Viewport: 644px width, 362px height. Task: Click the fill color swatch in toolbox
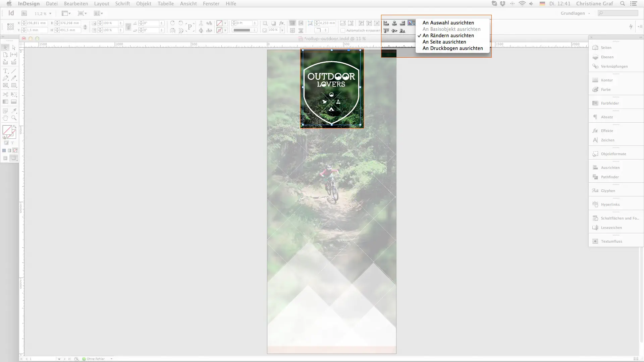(x=7, y=130)
